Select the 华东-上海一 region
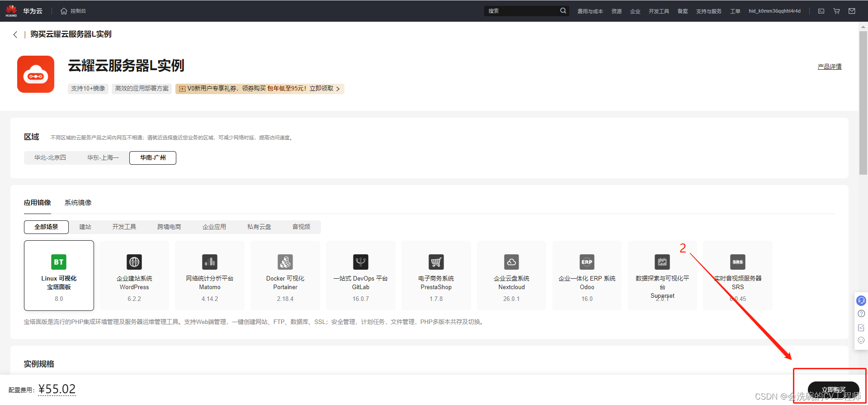This screenshot has height=405, width=868. 103,158
